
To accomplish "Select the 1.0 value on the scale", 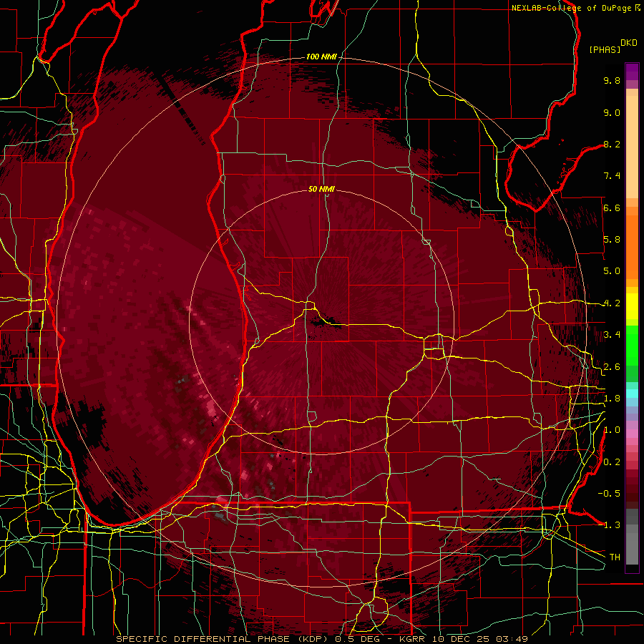I will click(612, 430).
